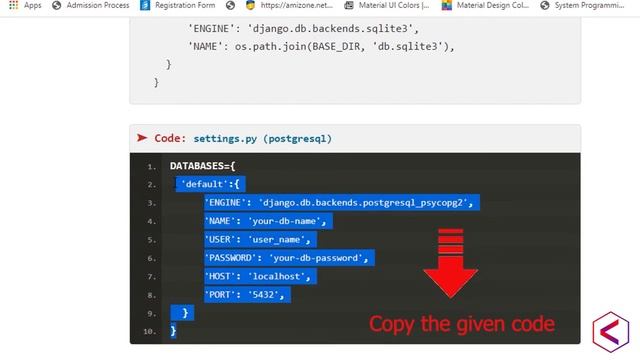Open the Apps grid icon
640x360 pixels.
coord(13,5)
